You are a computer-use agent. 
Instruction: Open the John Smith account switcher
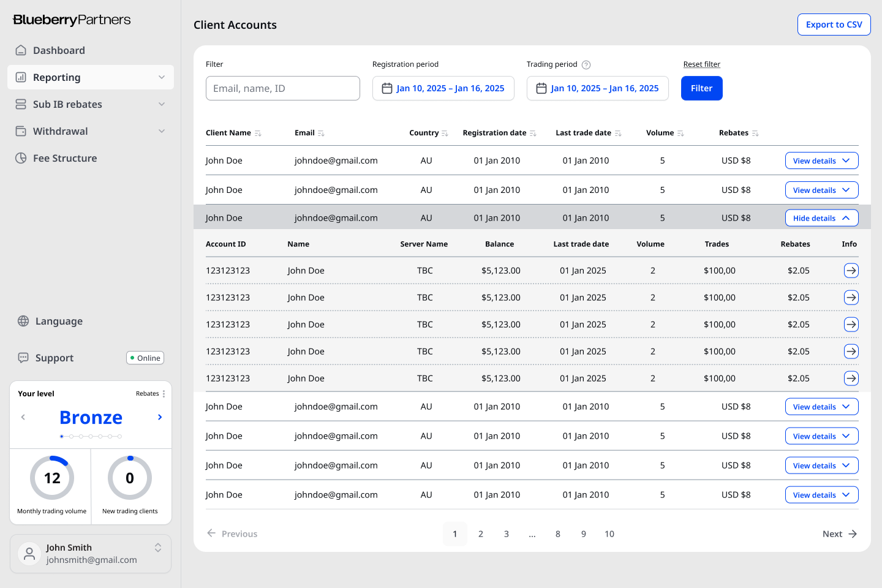tap(91, 554)
